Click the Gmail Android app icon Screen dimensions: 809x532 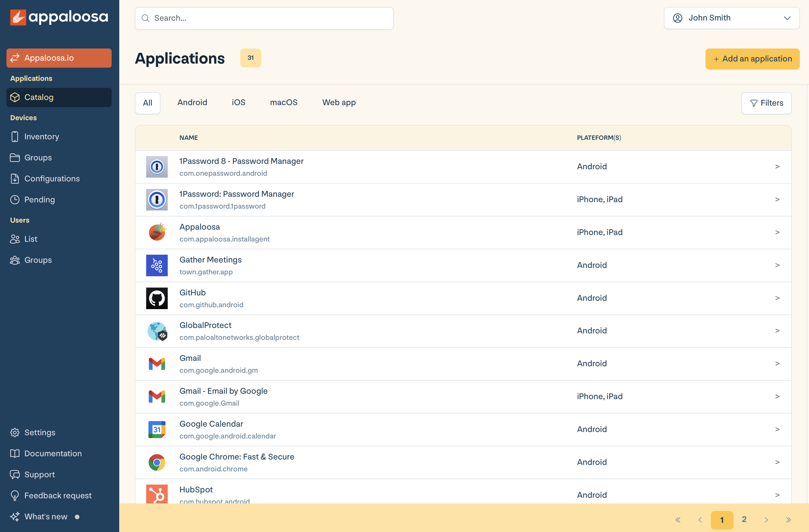tap(157, 364)
